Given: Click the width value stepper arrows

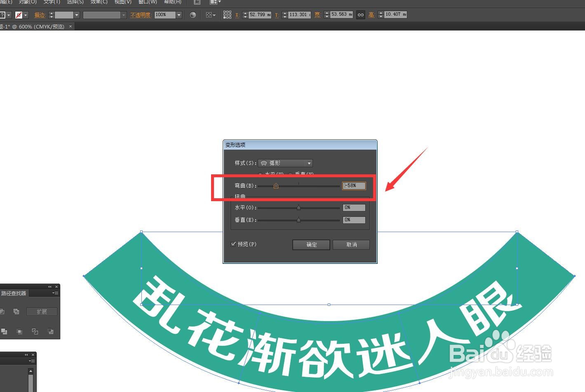Looking at the screenshot, I should pos(327,15).
